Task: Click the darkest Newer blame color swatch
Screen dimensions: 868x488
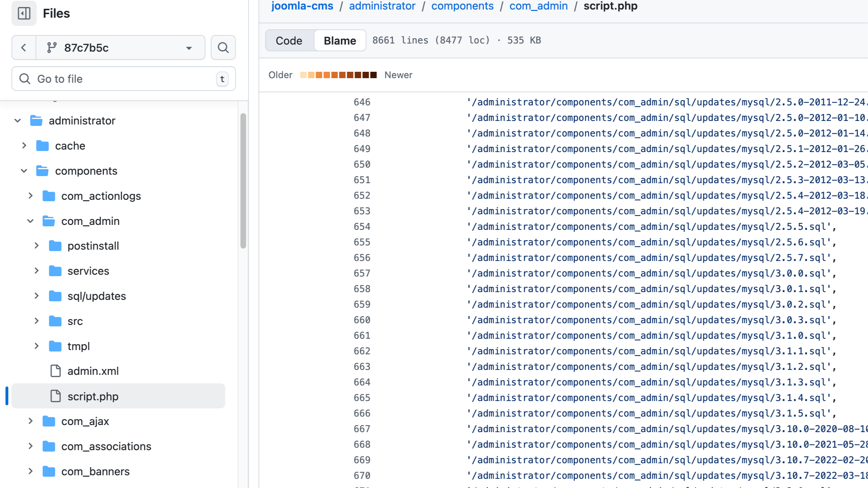Action: (x=373, y=75)
